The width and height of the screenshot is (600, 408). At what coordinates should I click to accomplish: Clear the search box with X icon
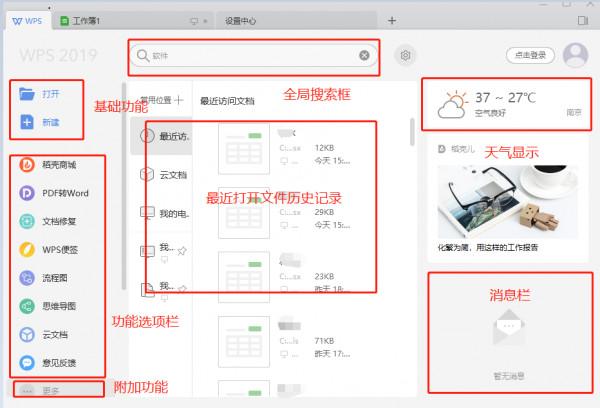tap(364, 55)
